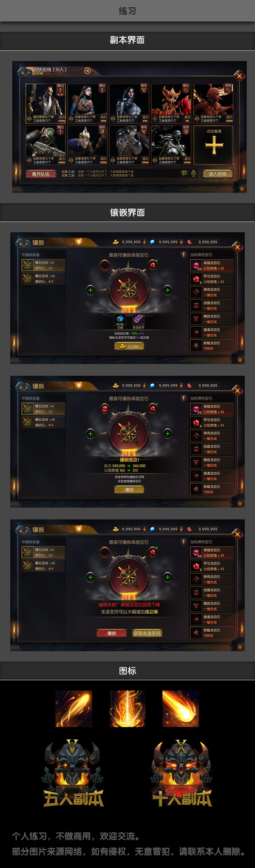Viewport: 255px width, 868px height.
Task: Click the gold 镶嵌 button under 镶嵌成功
Action: click(x=129, y=489)
